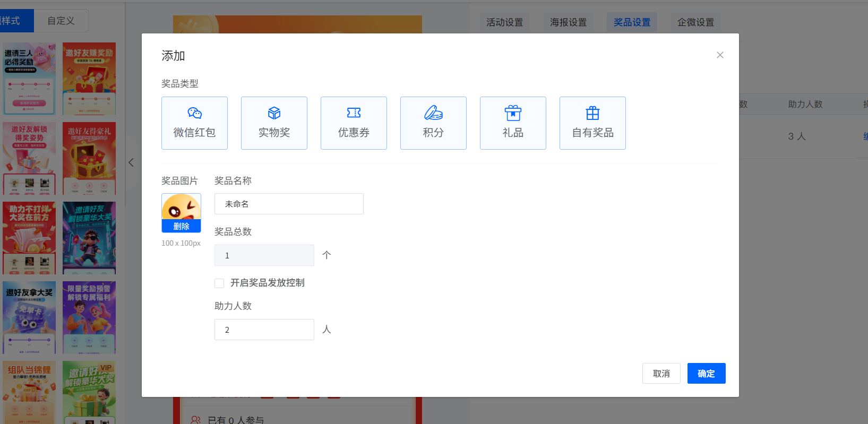Confirm with the 确定 button
868x424 pixels.
pyautogui.click(x=706, y=374)
